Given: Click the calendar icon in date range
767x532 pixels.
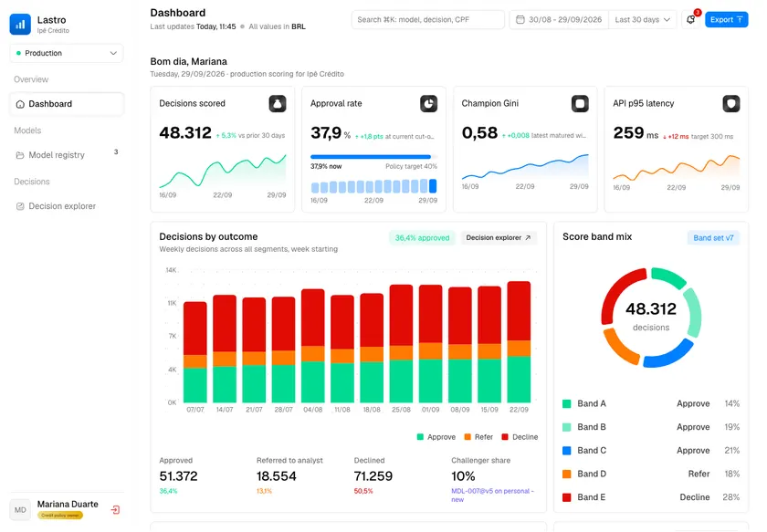Looking at the screenshot, I should (x=520, y=19).
